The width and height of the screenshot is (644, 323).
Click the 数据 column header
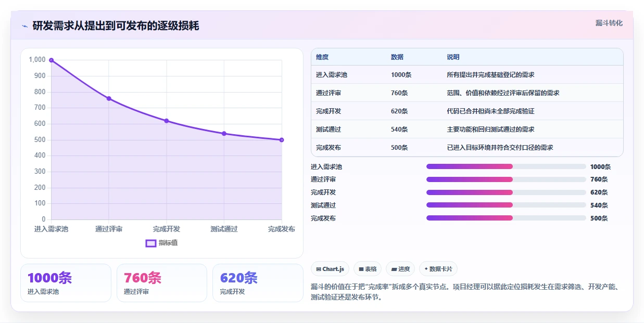[x=397, y=57]
